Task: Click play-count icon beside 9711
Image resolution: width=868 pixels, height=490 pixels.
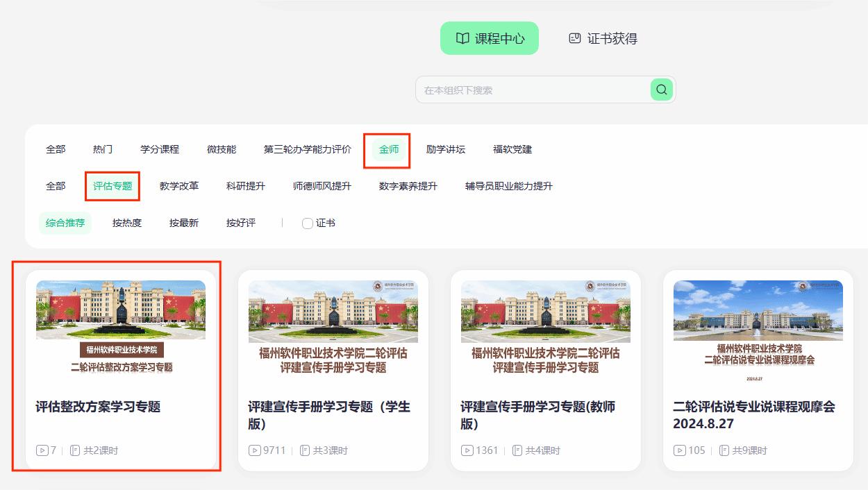Action: [254, 450]
